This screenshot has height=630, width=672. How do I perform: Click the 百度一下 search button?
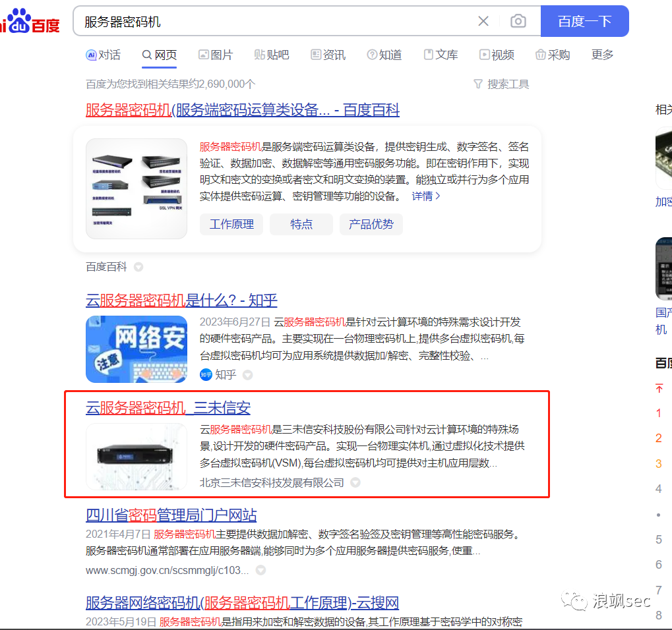point(584,21)
